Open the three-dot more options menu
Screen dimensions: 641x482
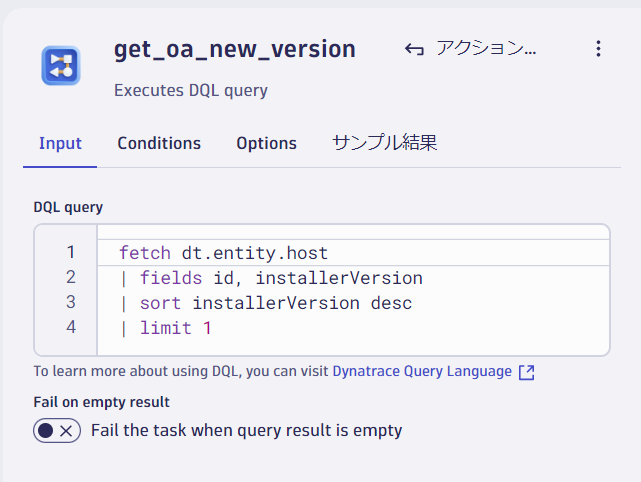pos(598,49)
